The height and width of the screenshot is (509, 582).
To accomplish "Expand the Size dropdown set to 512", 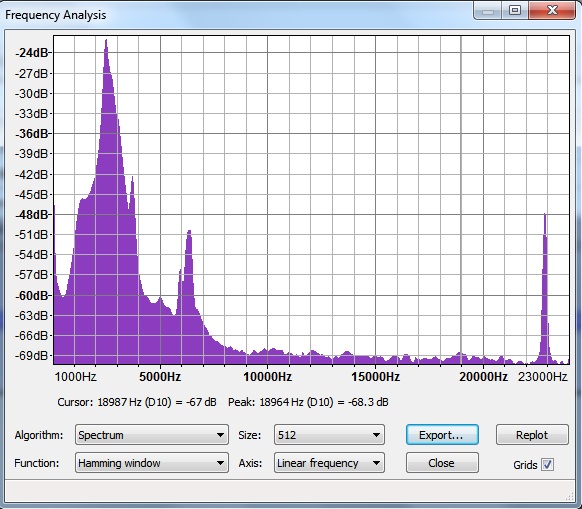I will (329, 435).
